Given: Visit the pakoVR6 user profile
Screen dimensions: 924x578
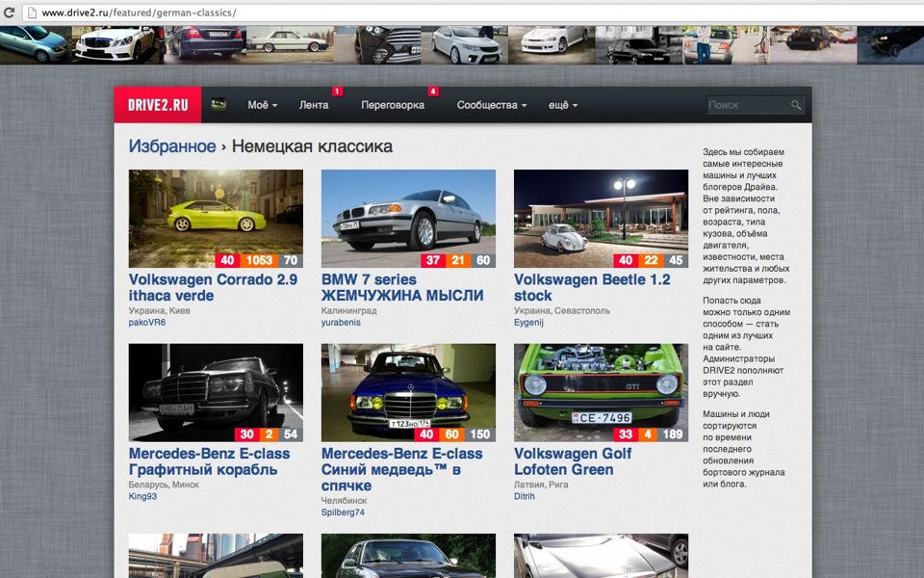Looking at the screenshot, I should tap(146, 323).
